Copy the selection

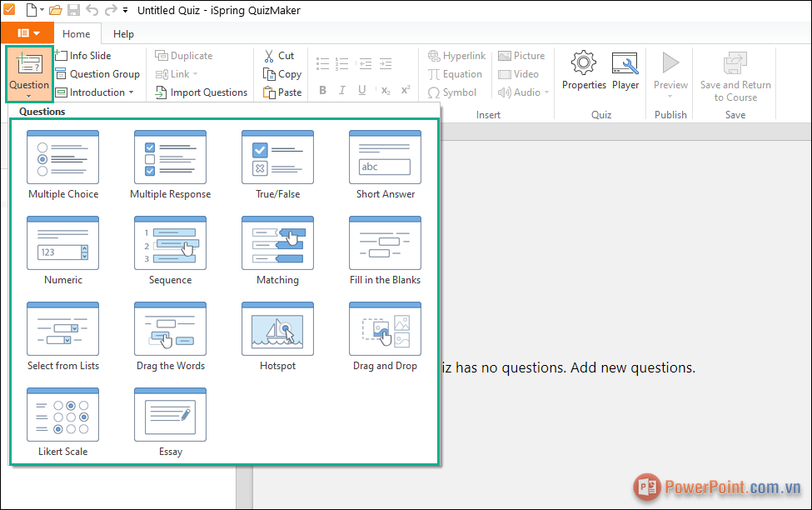click(282, 74)
